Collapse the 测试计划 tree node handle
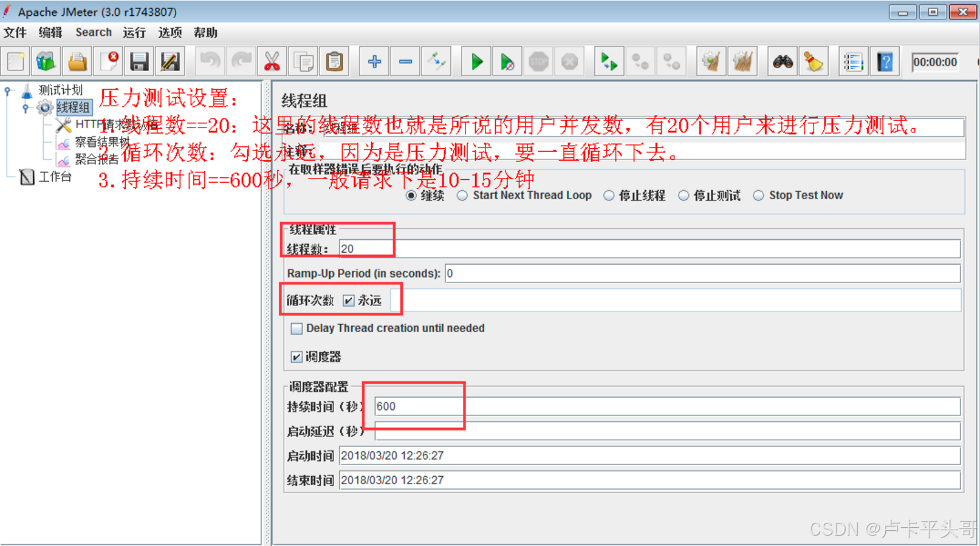The height and width of the screenshot is (546, 980). [x=8, y=91]
